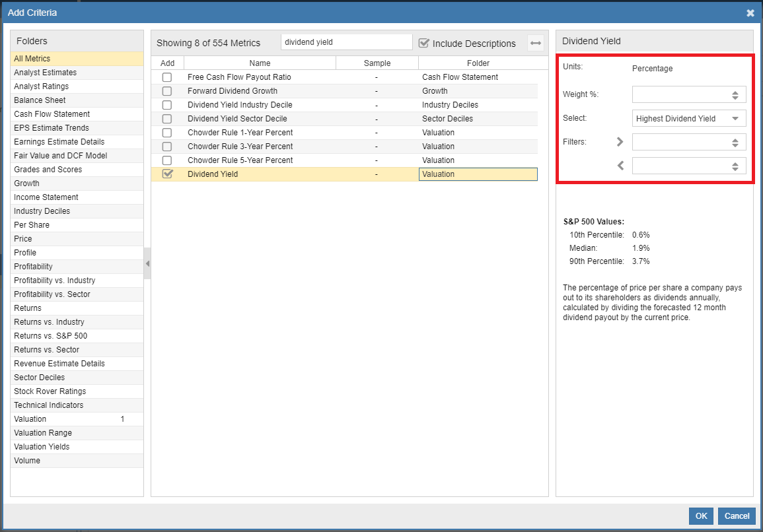This screenshot has height=532, width=763.
Task: Click the greater-than filter spinner arrows
Action: coord(735,143)
